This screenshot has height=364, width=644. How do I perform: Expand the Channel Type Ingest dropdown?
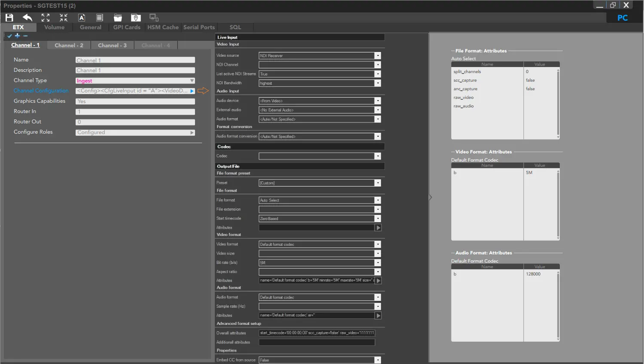coord(192,81)
